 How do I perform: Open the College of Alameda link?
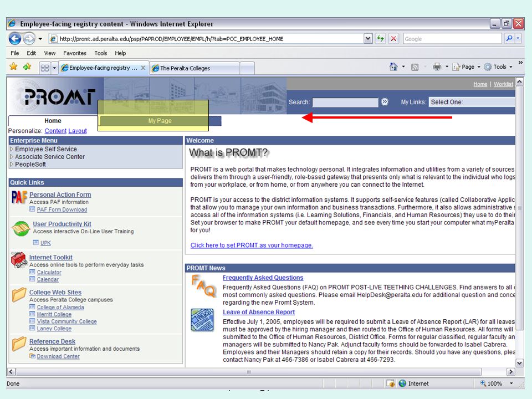[60, 308]
